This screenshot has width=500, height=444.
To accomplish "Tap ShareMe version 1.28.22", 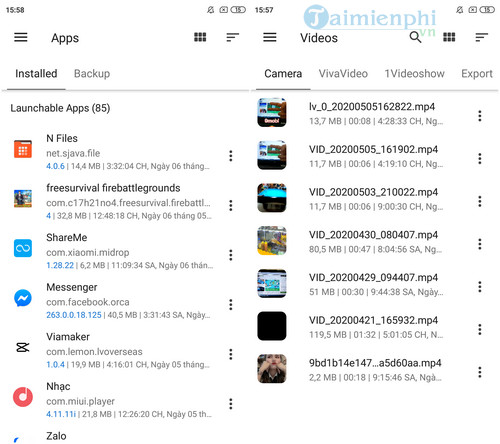I will [60, 265].
